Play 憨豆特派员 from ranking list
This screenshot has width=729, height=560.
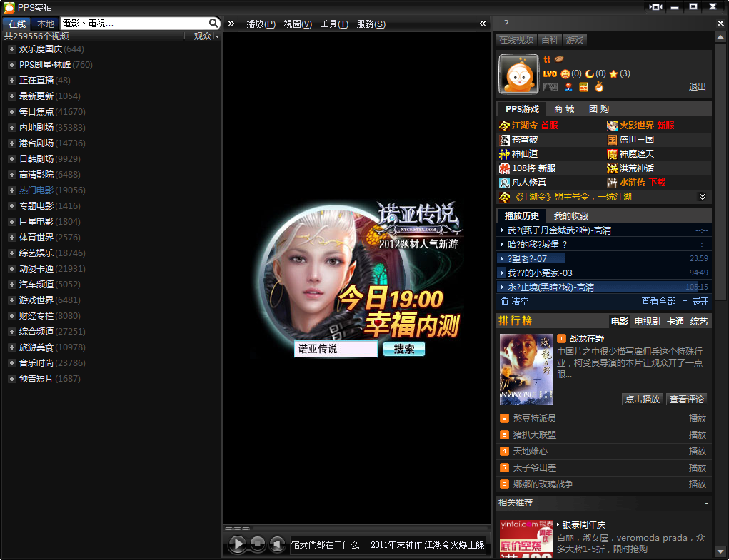(x=697, y=418)
